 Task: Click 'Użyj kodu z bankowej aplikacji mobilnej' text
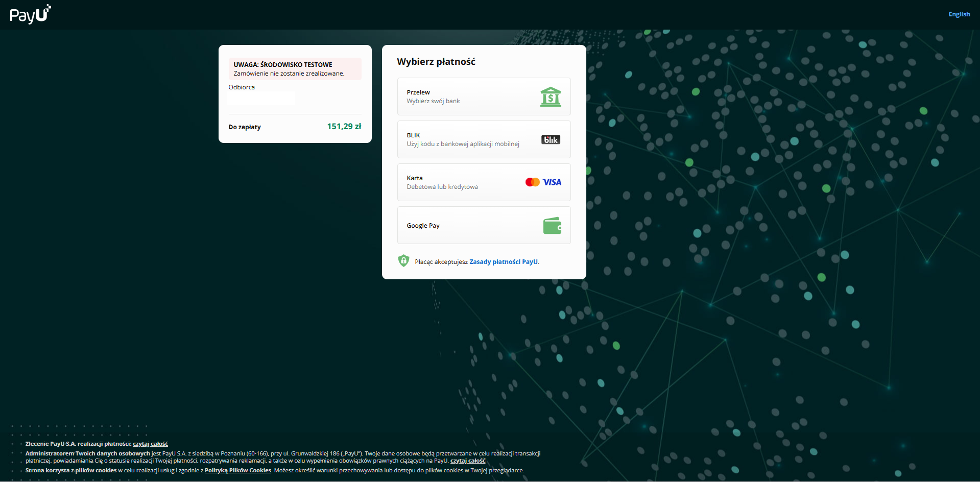[x=463, y=144]
